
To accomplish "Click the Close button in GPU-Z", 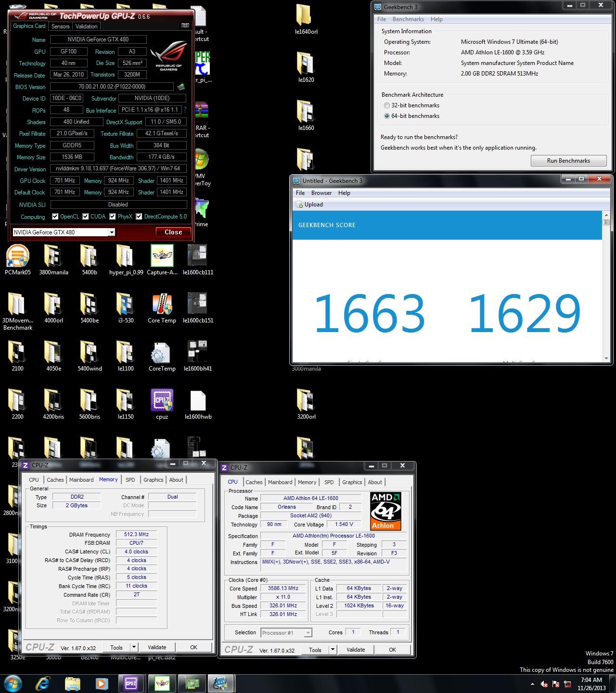I will click(x=173, y=232).
